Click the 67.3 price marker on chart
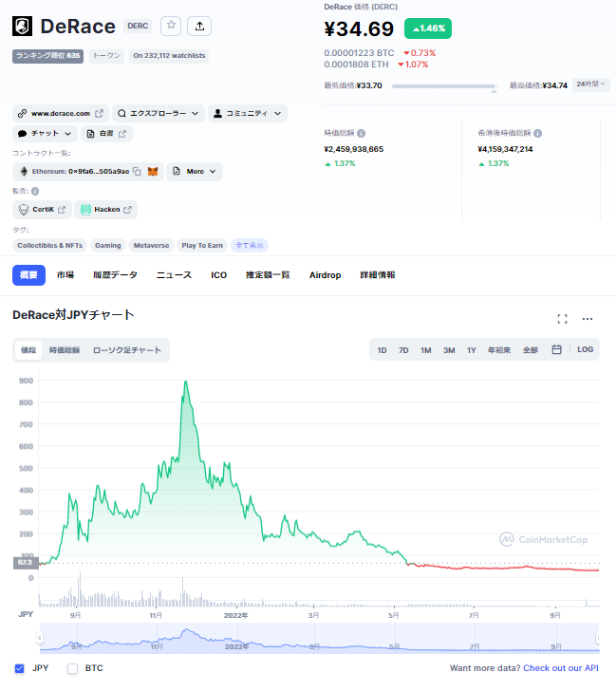616x691 pixels. pos(26,563)
